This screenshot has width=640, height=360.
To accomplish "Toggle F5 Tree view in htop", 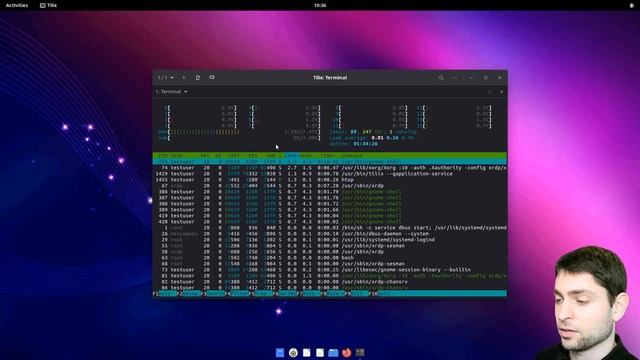I will click(261, 293).
